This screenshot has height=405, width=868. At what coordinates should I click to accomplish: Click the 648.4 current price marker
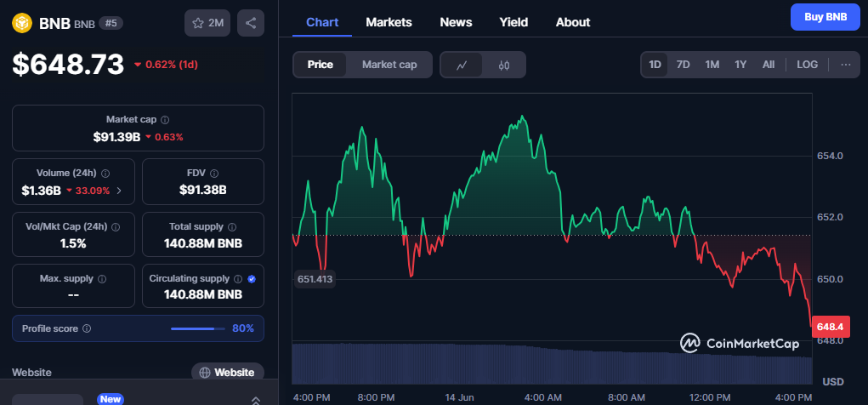(830, 327)
